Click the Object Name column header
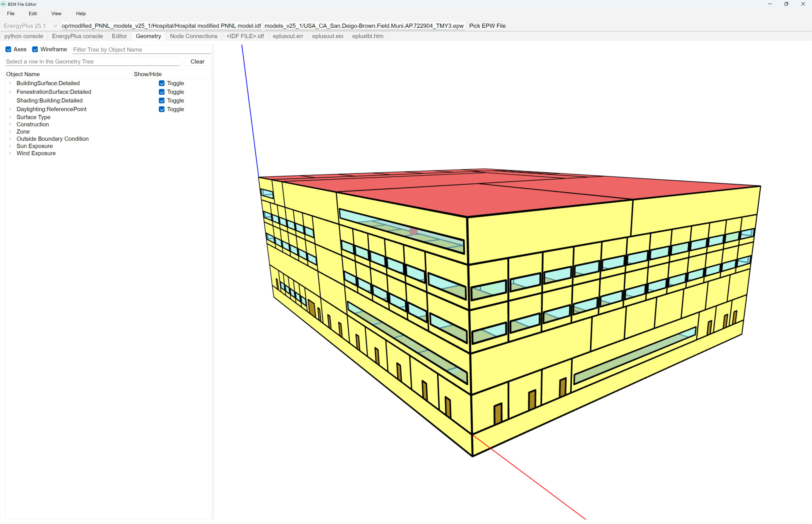The height and width of the screenshot is (524, 812). (68, 74)
